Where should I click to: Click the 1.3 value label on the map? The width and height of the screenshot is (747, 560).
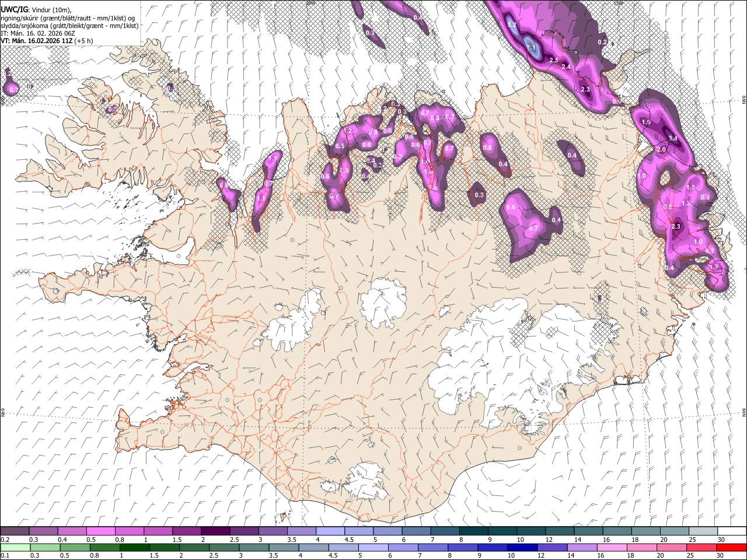pyautogui.click(x=686, y=203)
